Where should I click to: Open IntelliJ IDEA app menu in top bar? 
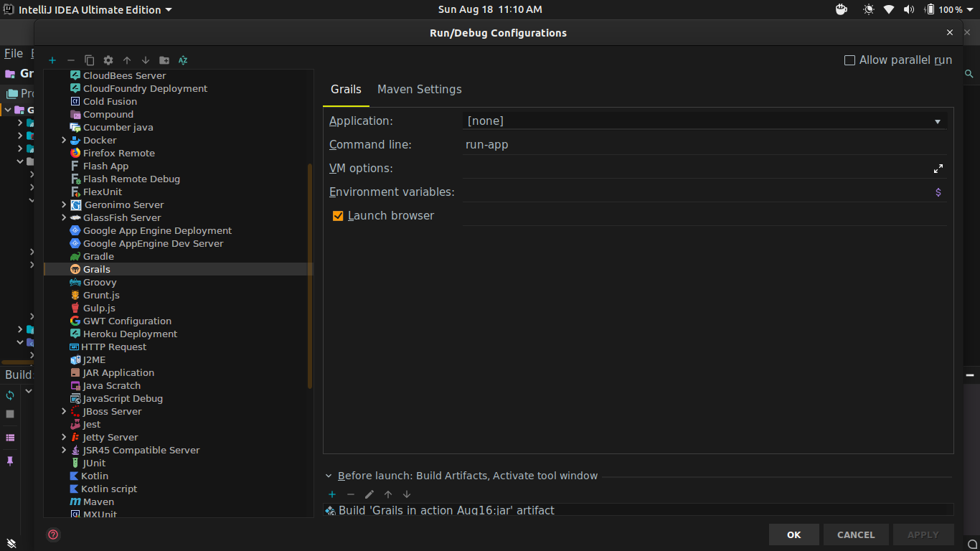(x=89, y=10)
